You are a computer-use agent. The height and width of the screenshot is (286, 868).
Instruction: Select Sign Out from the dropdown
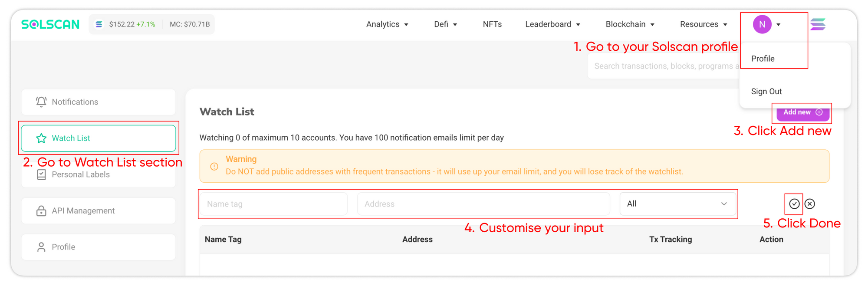[766, 92]
